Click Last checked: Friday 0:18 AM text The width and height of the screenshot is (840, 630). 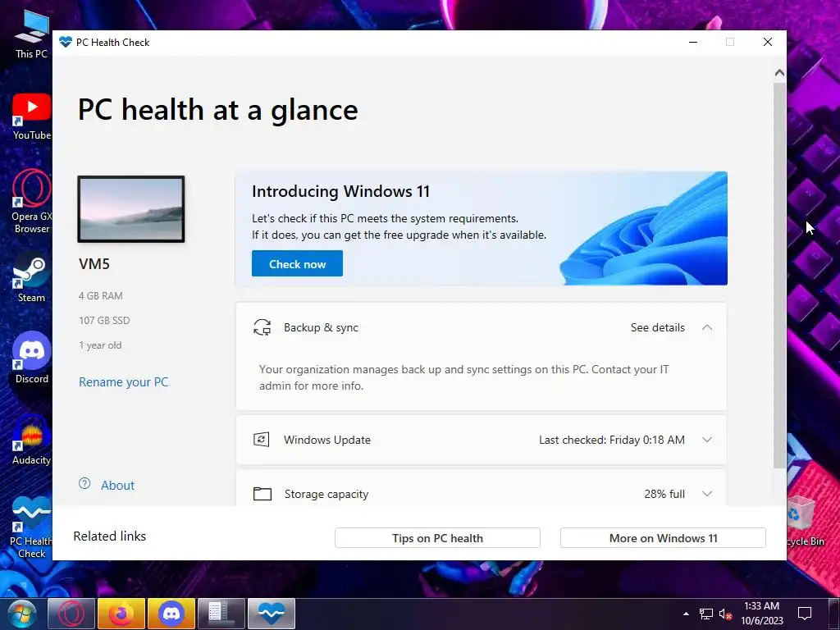coord(612,440)
